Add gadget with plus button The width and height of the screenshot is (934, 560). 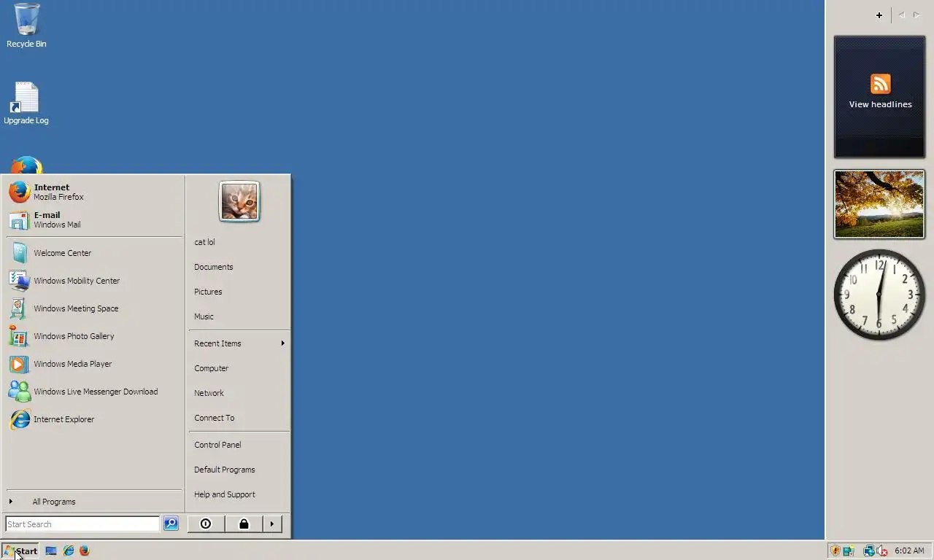click(x=879, y=15)
